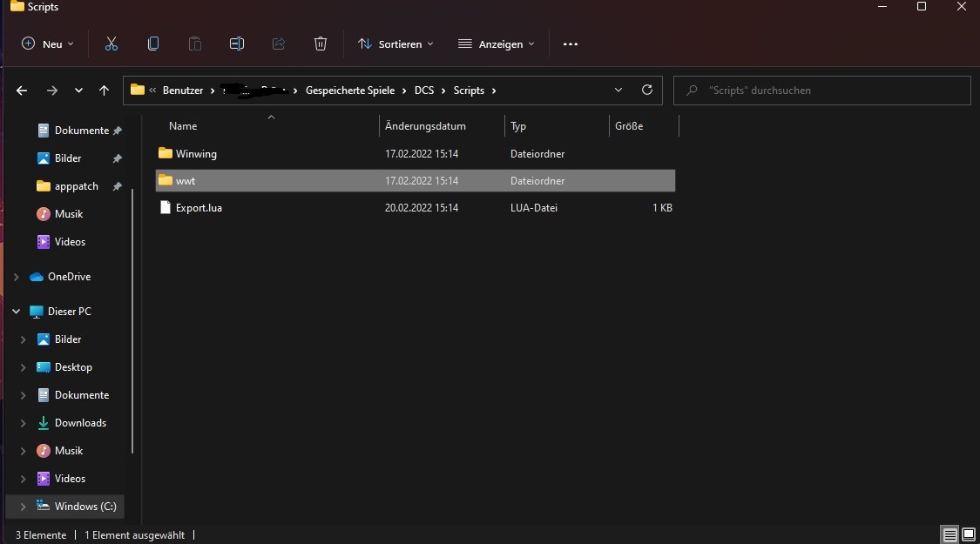Open the Anzeigen view dropdown

[497, 44]
